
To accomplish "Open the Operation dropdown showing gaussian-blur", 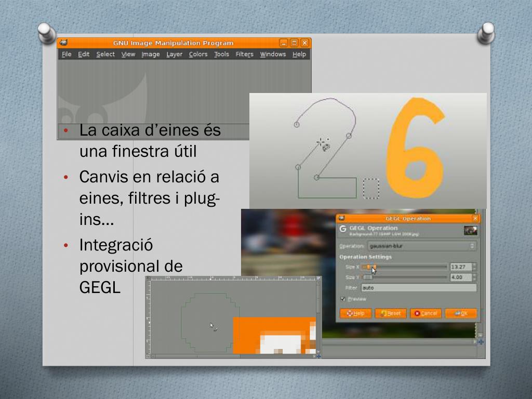I will [422, 246].
